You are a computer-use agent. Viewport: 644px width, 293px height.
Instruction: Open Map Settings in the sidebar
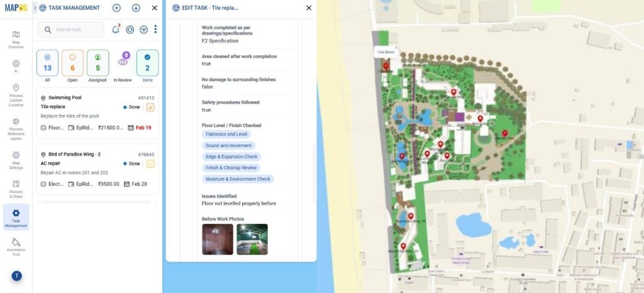click(x=16, y=158)
